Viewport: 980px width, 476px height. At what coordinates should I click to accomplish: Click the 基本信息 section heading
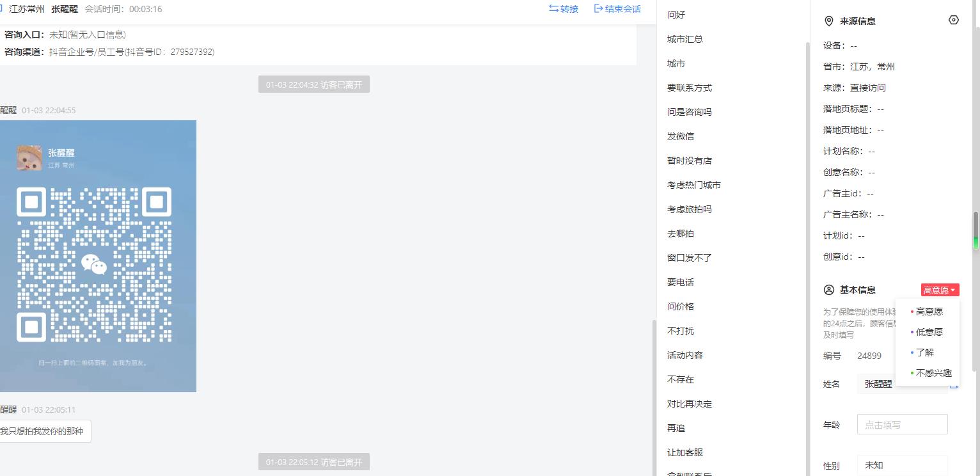(x=858, y=290)
